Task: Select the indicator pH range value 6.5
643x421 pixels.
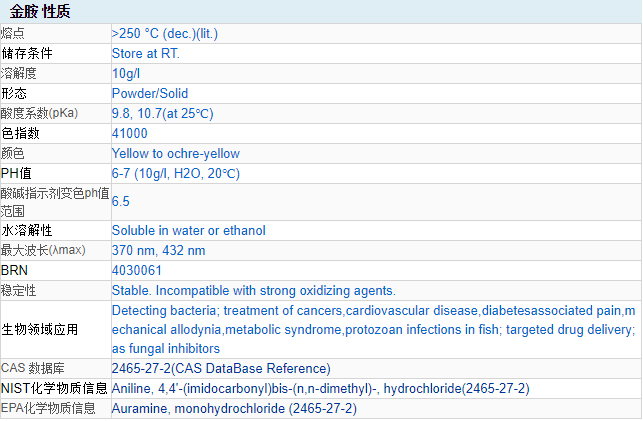Action: coord(121,201)
